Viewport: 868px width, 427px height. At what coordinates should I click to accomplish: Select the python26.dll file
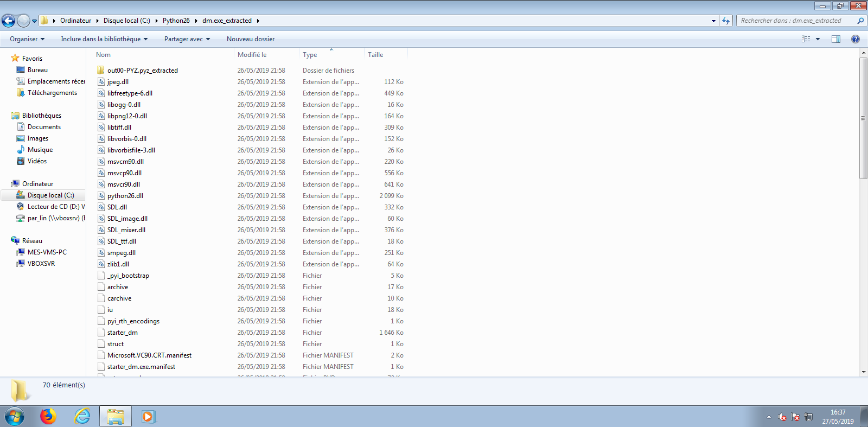[125, 196]
